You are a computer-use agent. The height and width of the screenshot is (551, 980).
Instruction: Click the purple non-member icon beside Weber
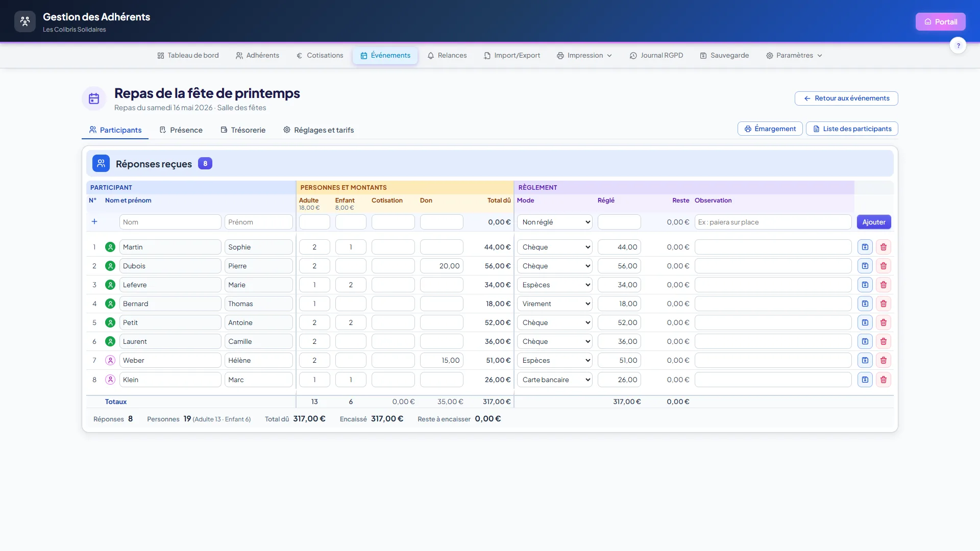click(110, 360)
